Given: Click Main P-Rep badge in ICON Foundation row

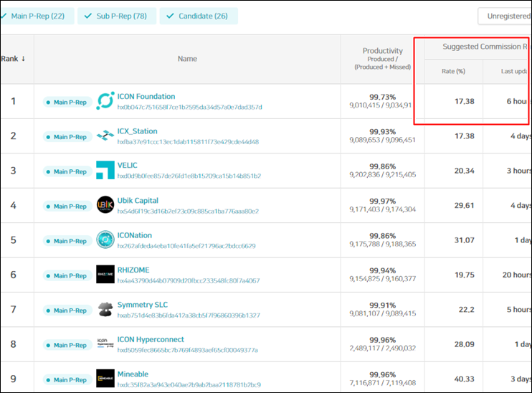Looking at the screenshot, I should pos(67,102).
